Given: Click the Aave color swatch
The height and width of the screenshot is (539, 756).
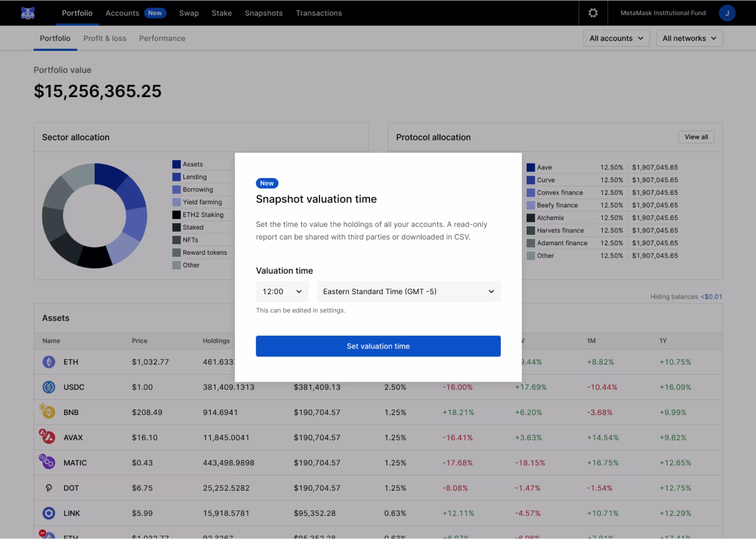Looking at the screenshot, I should click(530, 167).
